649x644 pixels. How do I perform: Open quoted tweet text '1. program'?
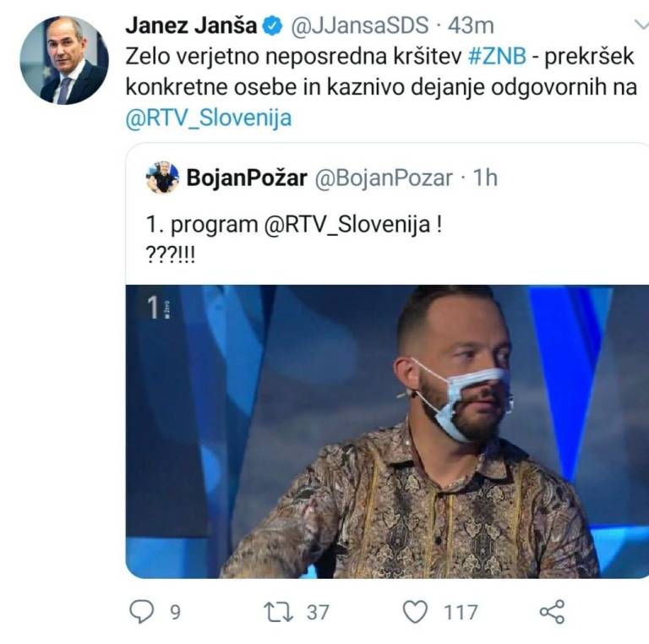202,225
